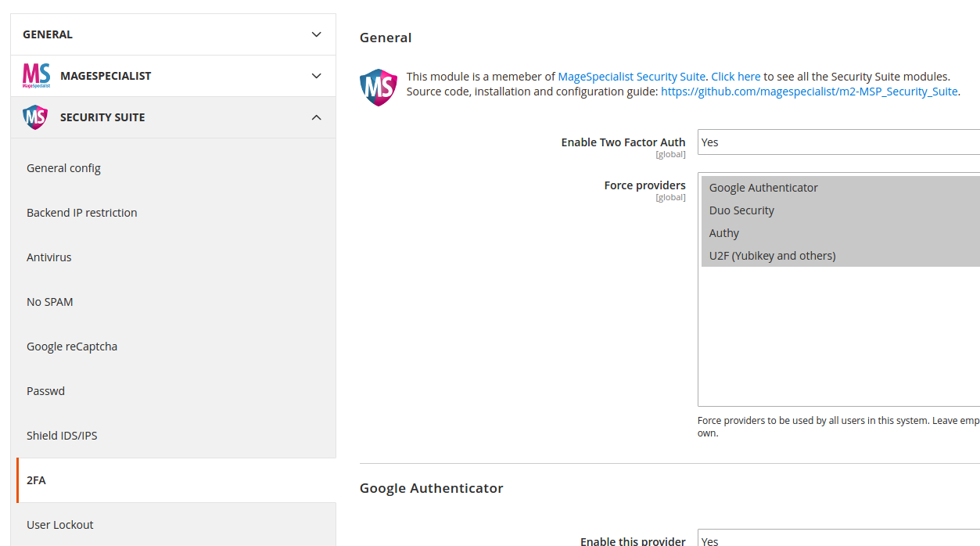
Task: Click the MS shield logo beside module description
Action: [x=379, y=87]
